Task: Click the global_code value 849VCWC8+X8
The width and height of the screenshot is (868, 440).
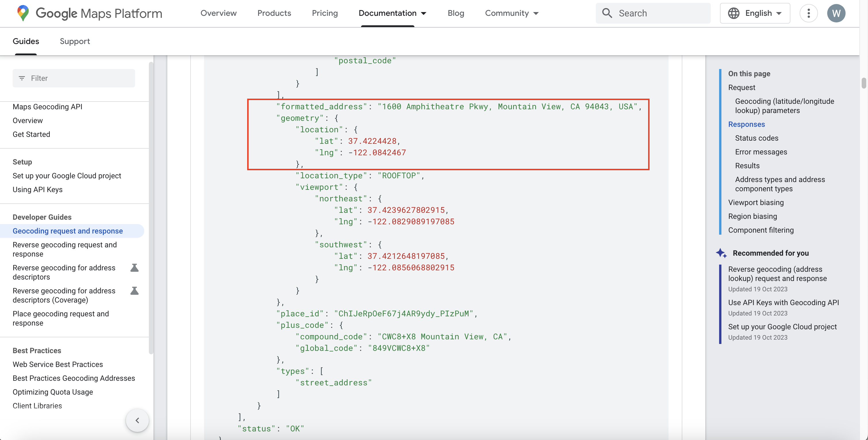Action: pos(399,348)
